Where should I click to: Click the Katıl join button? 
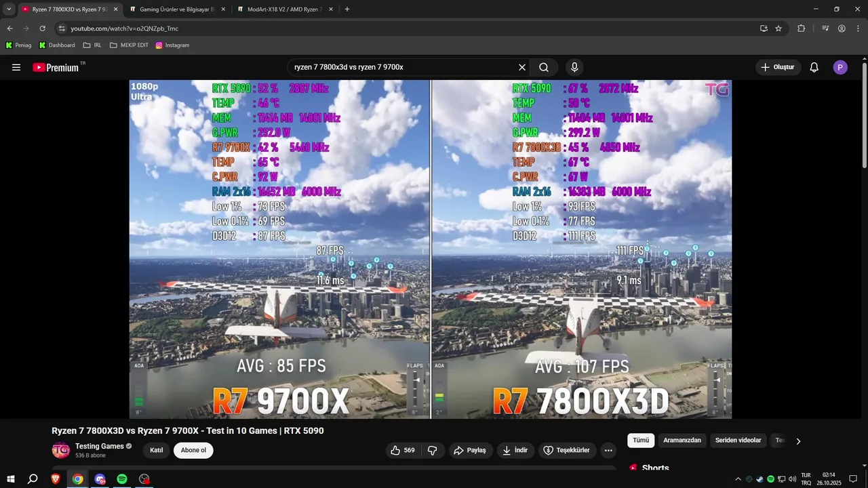click(156, 450)
